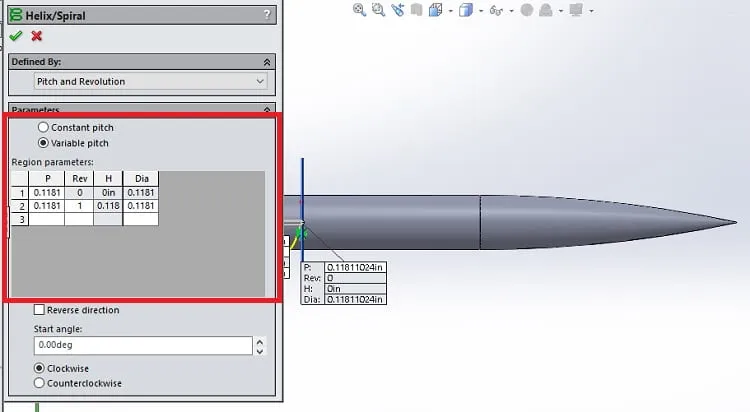Screen dimensions: 750x412
Task: Collapse the Parameters section
Action: coord(267,110)
